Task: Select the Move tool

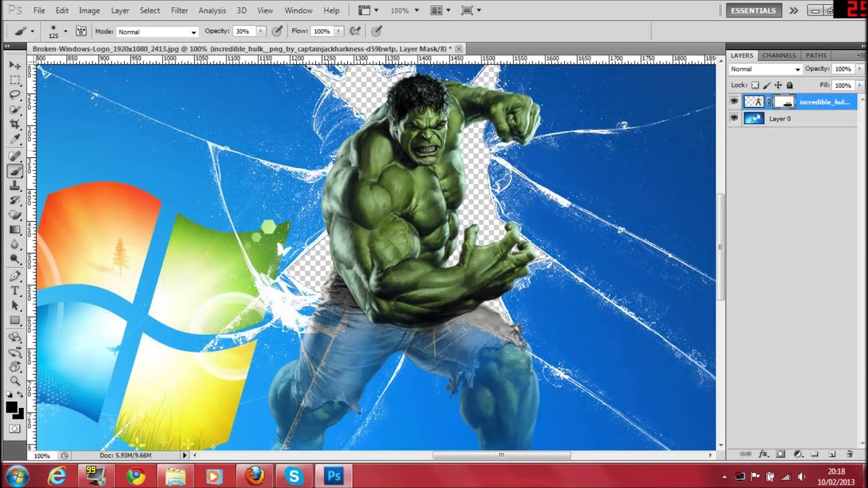Action: tap(14, 65)
